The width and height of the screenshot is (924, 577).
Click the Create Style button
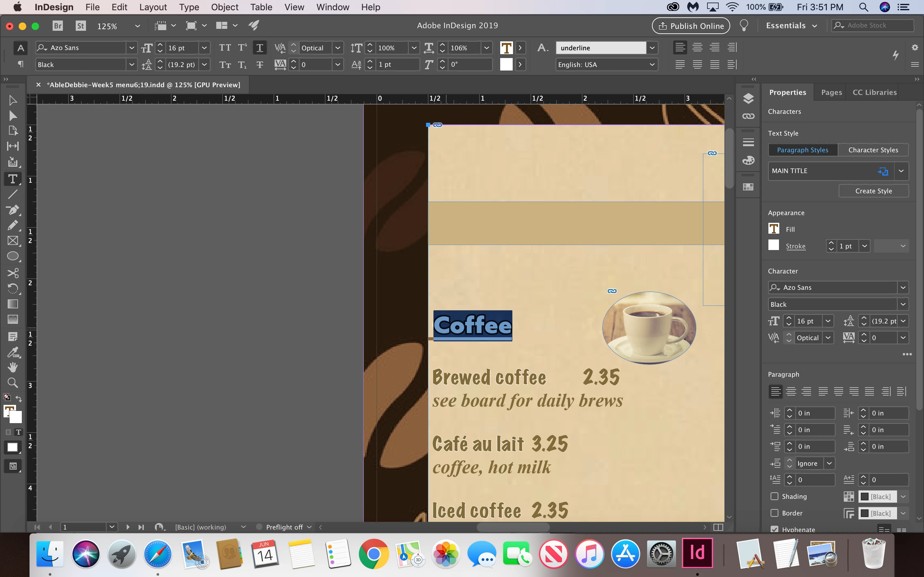tap(873, 191)
